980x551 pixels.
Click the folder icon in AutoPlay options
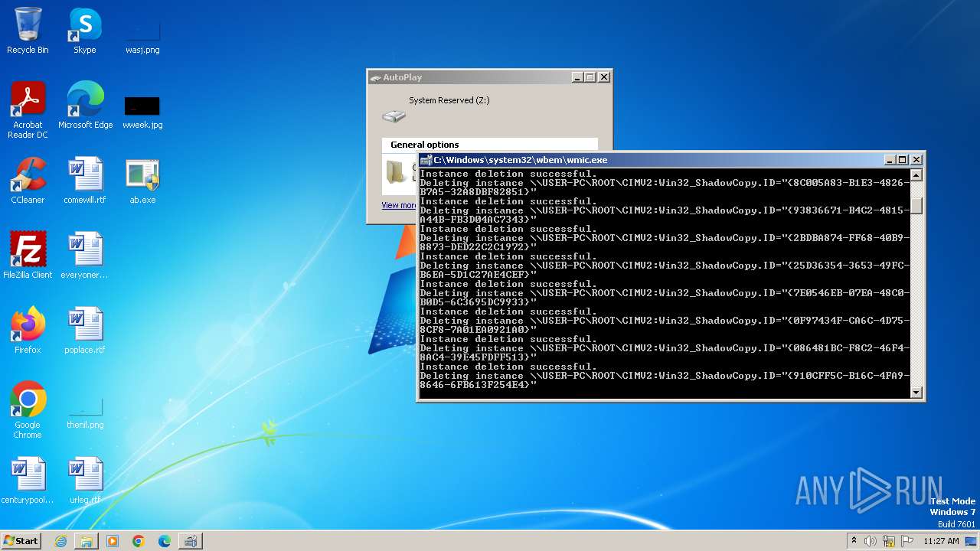tap(397, 171)
